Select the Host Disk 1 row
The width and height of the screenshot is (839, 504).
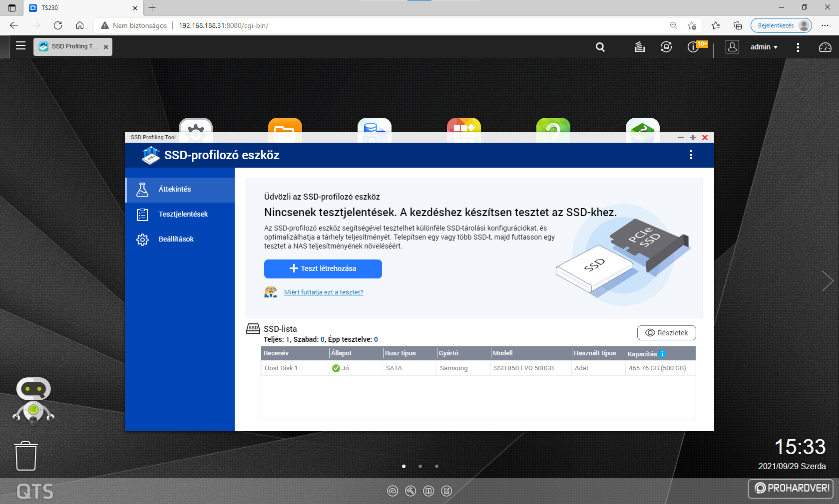click(x=478, y=368)
